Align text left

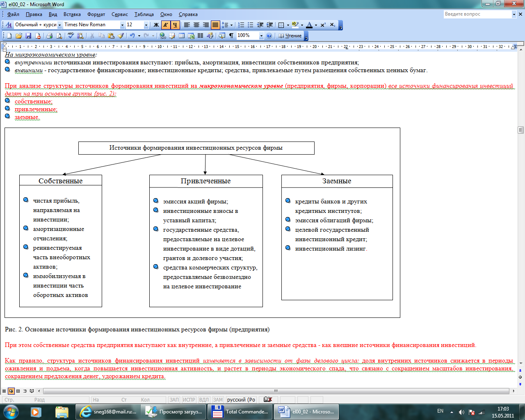[187, 25]
